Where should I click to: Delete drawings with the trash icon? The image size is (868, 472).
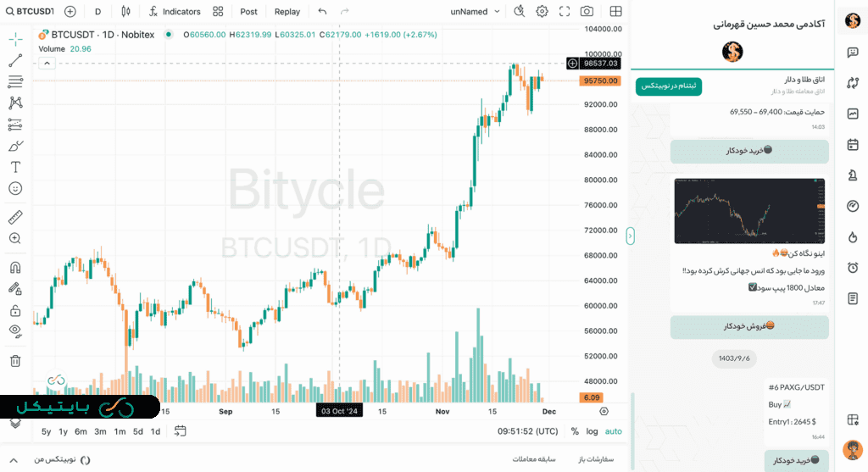(x=15, y=360)
